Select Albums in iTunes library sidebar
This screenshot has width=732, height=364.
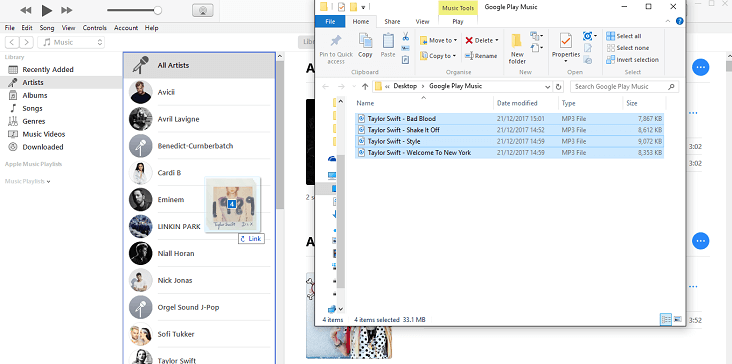(35, 95)
